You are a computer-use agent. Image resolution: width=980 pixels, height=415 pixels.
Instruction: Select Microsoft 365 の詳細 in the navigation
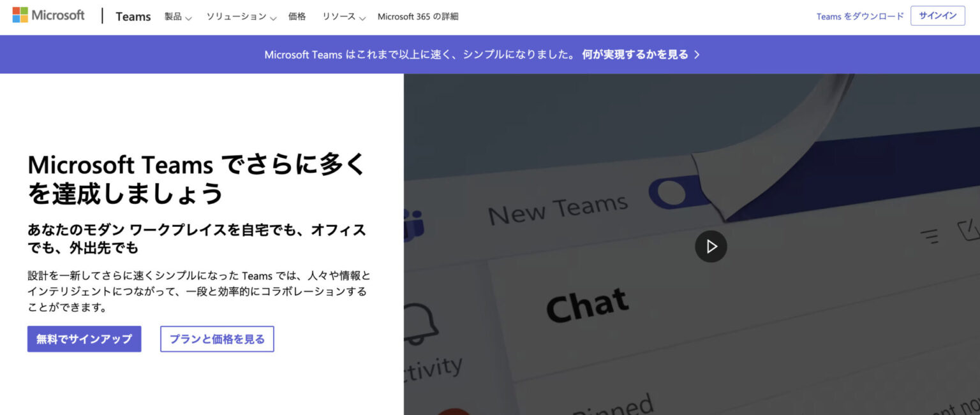[419, 17]
